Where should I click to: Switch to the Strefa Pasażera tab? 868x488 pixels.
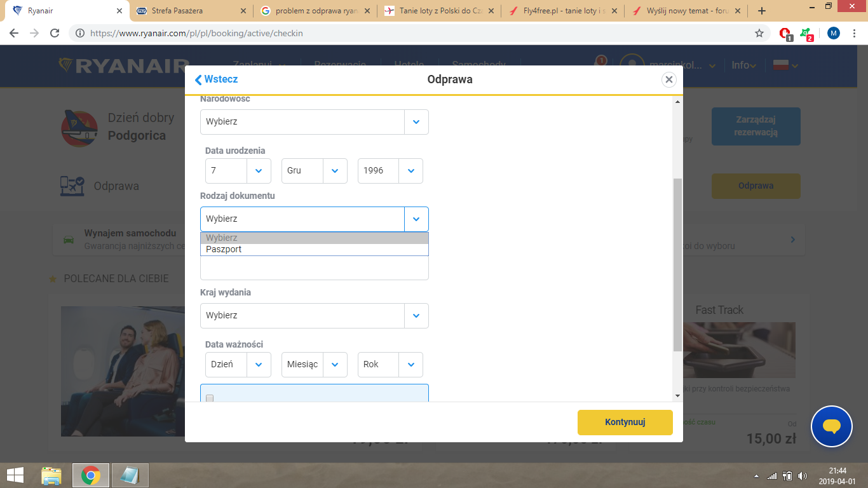pos(191,11)
